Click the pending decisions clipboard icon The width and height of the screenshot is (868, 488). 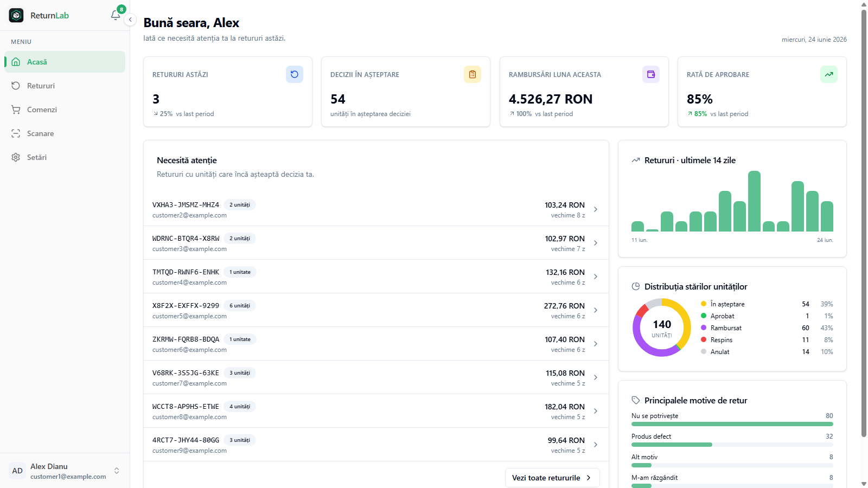pyautogui.click(x=473, y=74)
